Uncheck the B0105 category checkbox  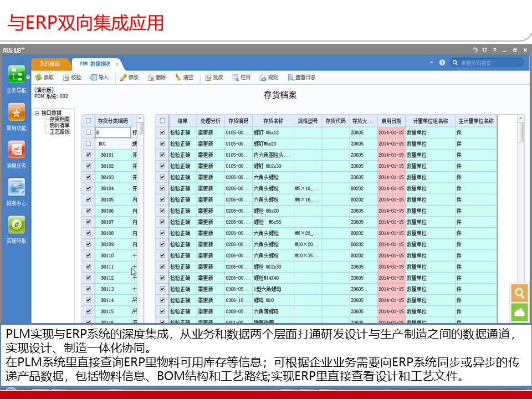point(88,199)
